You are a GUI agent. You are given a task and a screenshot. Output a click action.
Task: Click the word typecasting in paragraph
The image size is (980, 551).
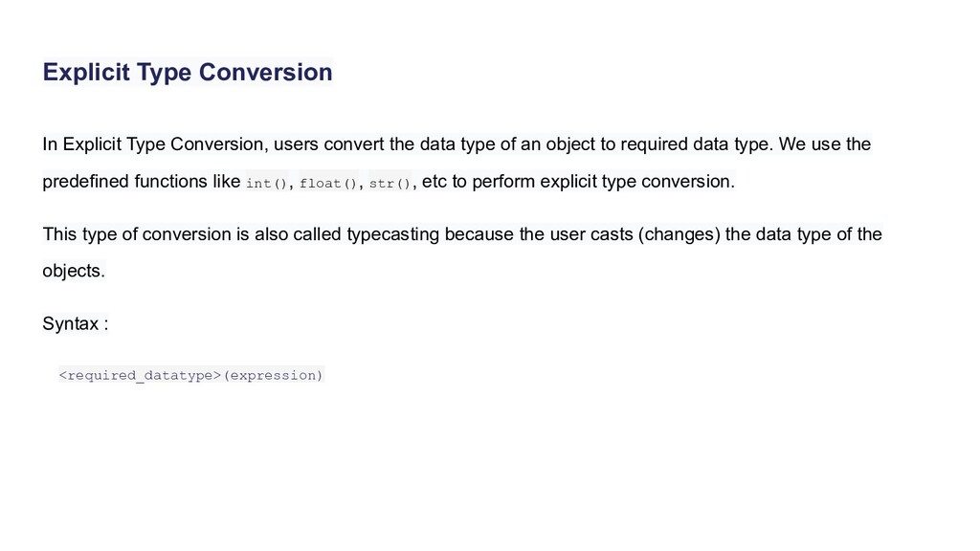click(x=393, y=234)
